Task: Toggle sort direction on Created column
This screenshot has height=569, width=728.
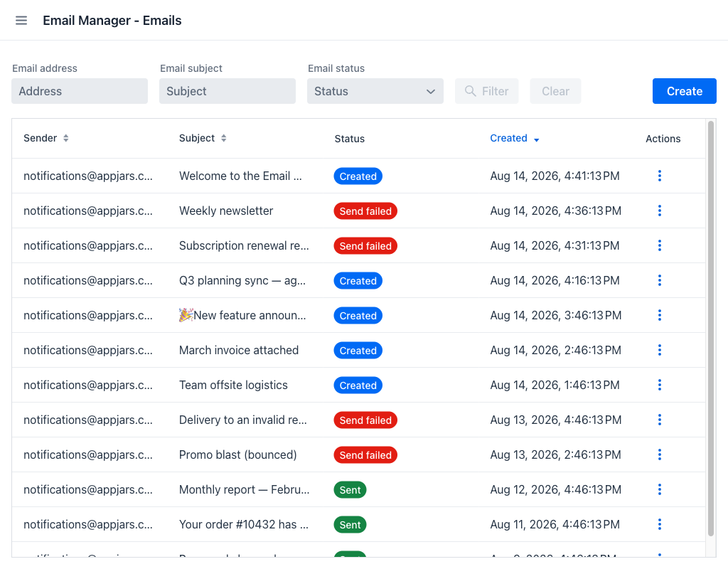Action: (x=515, y=139)
